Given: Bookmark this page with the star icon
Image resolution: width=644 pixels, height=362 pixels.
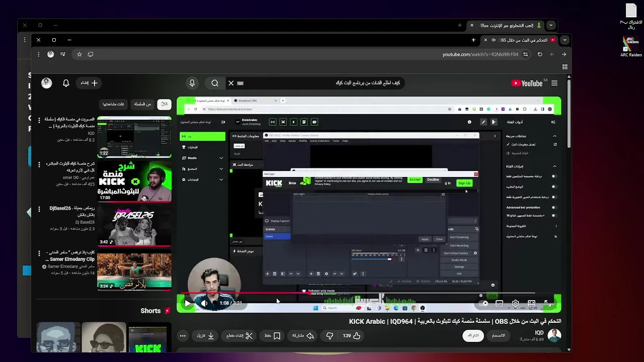Looking at the screenshot, I should click(x=79, y=54).
